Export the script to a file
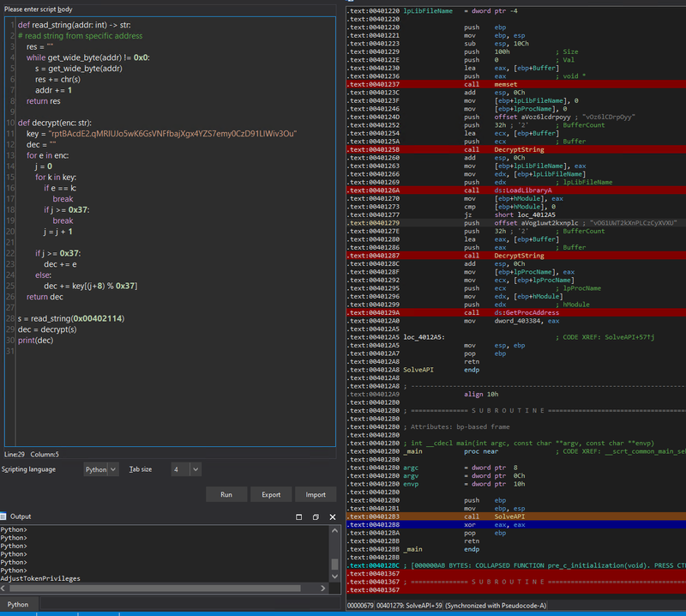Viewport: 686px width, 616px height. tap(271, 494)
